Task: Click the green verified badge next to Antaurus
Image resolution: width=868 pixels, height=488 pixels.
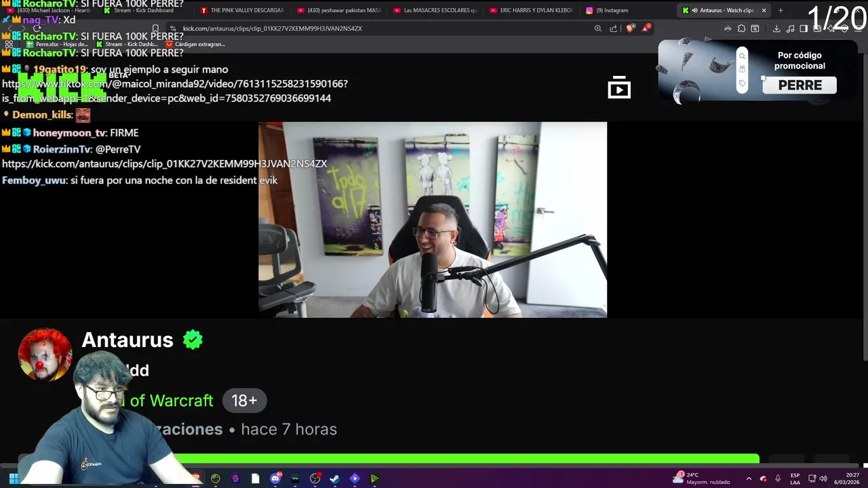Action: coord(193,340)
